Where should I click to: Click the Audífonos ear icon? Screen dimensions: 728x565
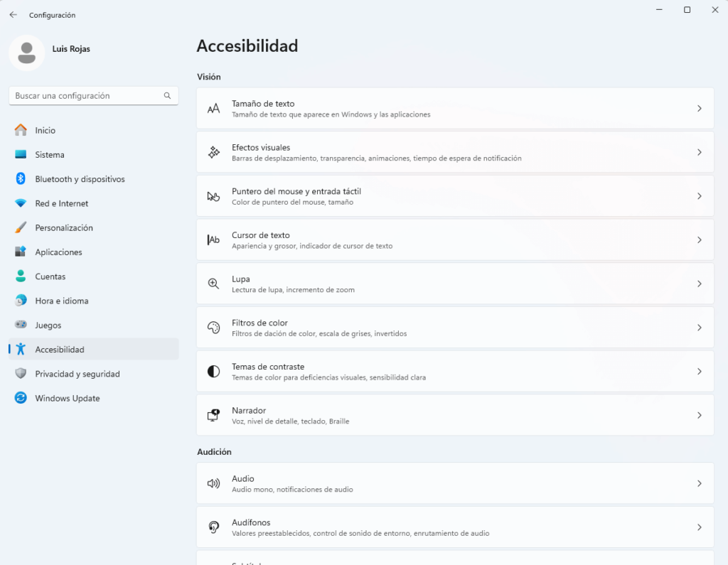click(213, 527)
